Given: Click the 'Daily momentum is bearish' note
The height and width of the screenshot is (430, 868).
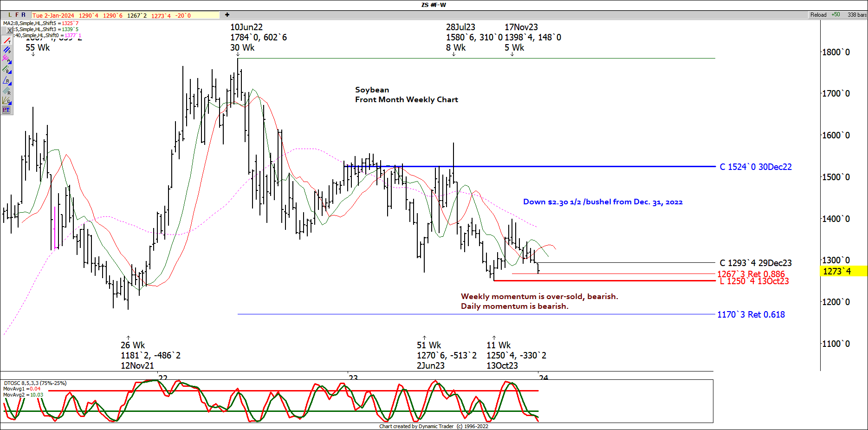Looking at the screenshot, I should 514,306.
